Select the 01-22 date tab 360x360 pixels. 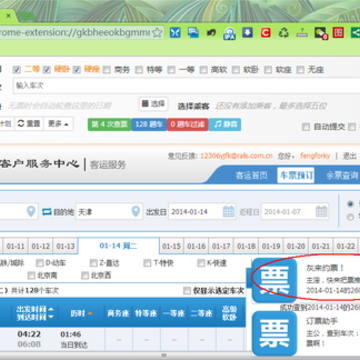346,246
